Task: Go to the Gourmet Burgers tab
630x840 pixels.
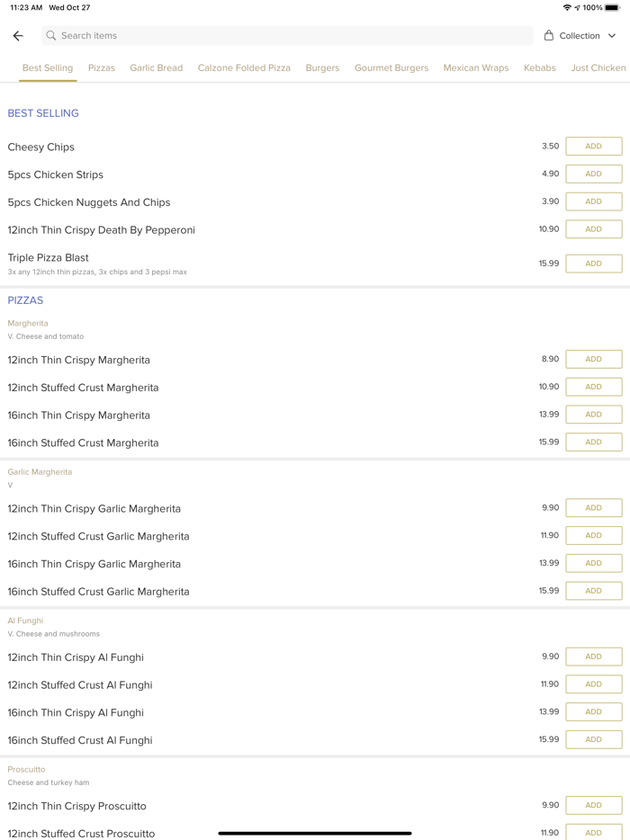Action: [391, 68]
